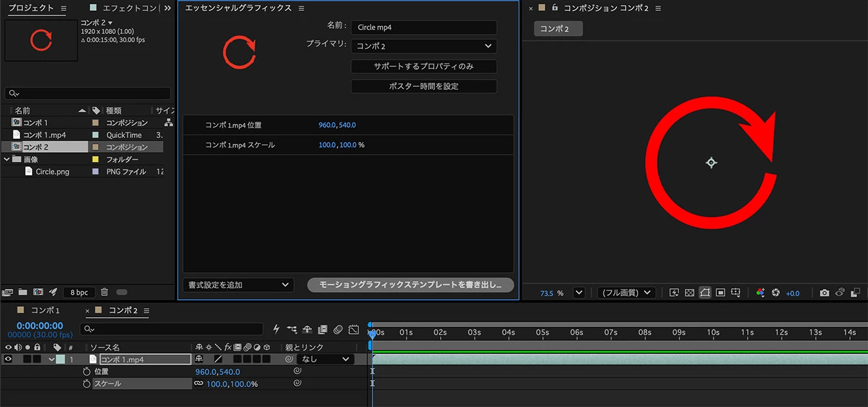Image resolution: width=868 pixels, height=407 pixels.
Task: Collapse the 画像 folder
Action: [x=6, y=159]
